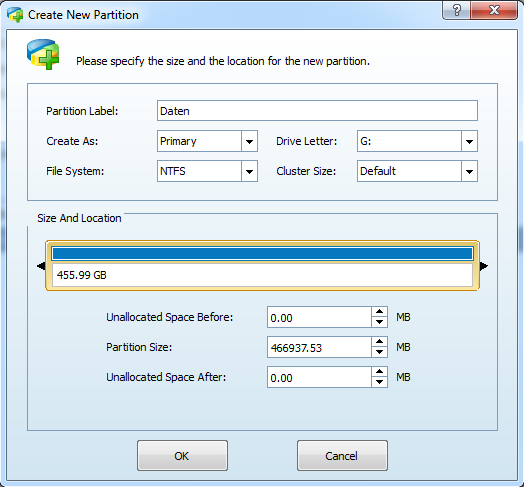
Task: Increase Unallocated Space After with up arrow
Action: pyautogui.click(x=379, y=372)
